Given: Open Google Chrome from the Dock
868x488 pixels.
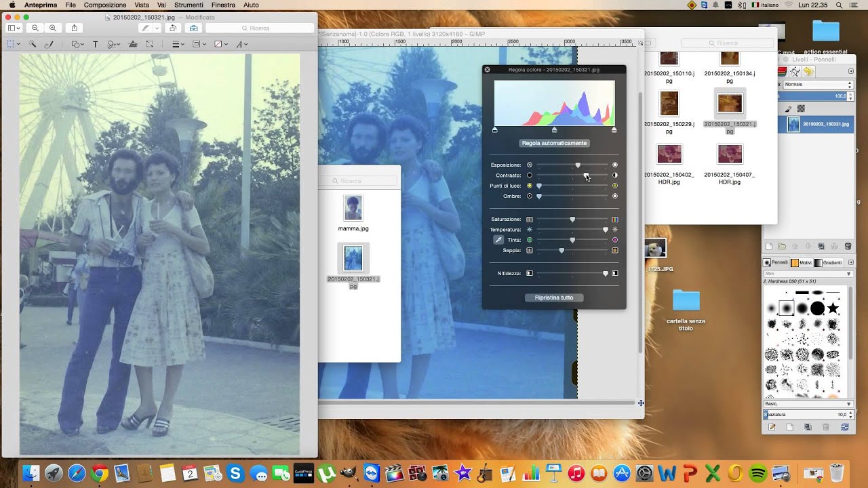Looking at the screenshot, I should [x=100, y=472].
